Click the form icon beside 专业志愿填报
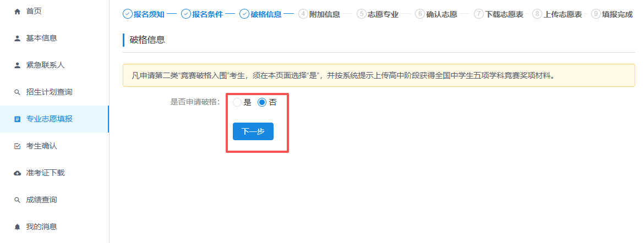The width and height of the screenshot is (644, 243). coord(17,119)
